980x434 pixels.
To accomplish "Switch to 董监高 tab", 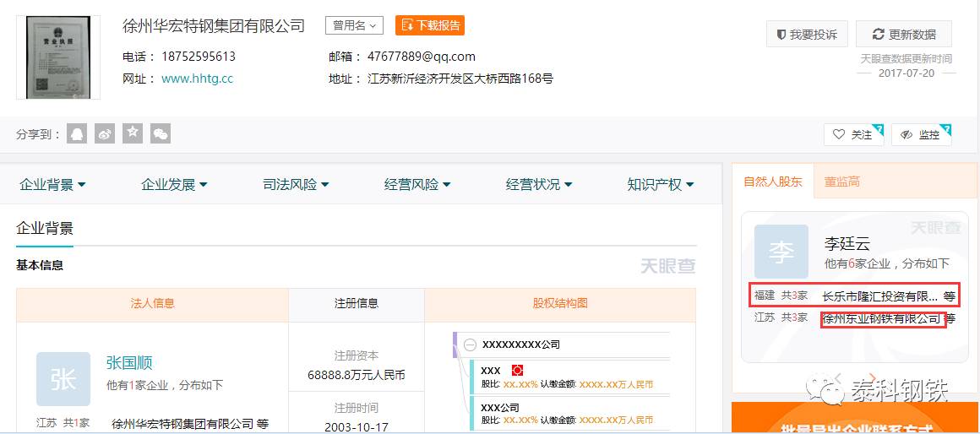I will 842,182.
